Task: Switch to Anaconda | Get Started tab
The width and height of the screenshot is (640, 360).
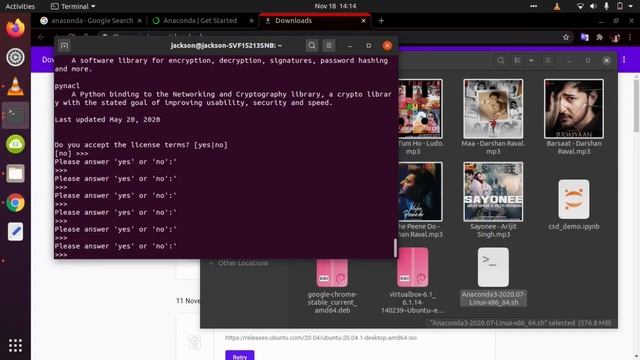Action: tap(200, 20)
